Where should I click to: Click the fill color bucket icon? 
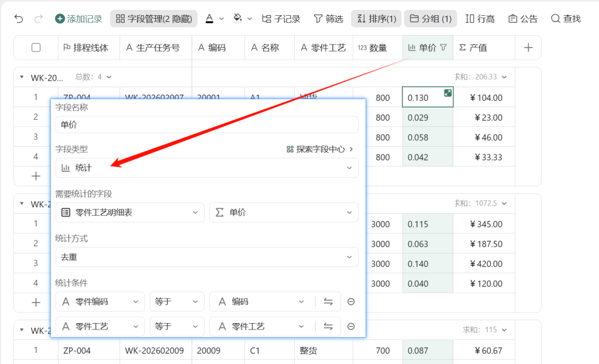[x=237, y=18]
